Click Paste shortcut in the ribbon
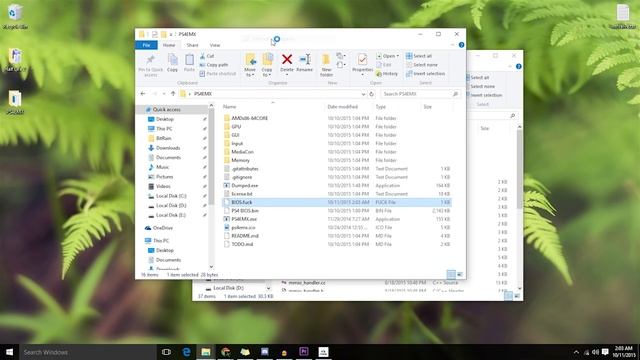Screen dimensions: 640x360 point(218,74)
